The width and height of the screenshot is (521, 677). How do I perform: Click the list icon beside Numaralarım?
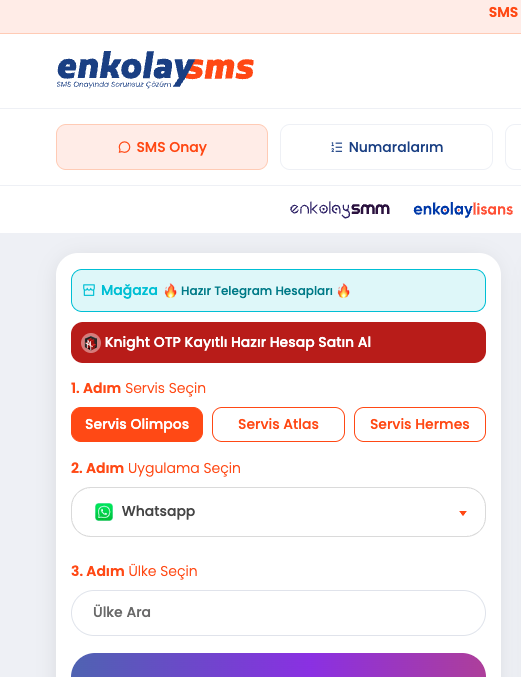337,147
